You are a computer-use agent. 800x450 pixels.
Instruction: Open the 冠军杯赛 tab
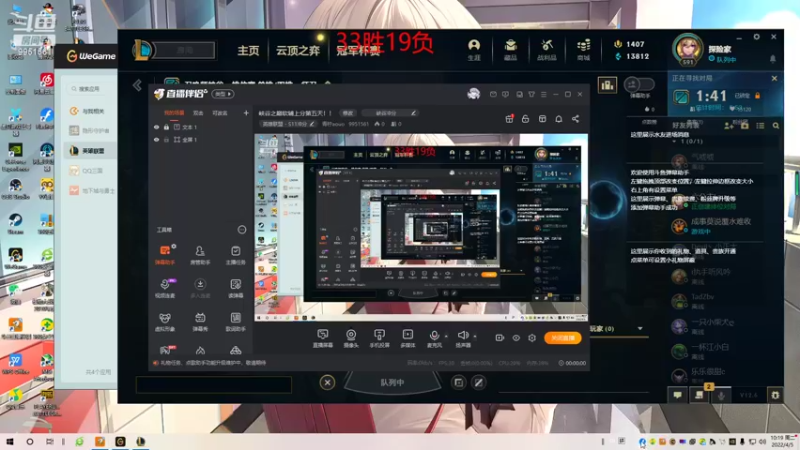(358, 51)
